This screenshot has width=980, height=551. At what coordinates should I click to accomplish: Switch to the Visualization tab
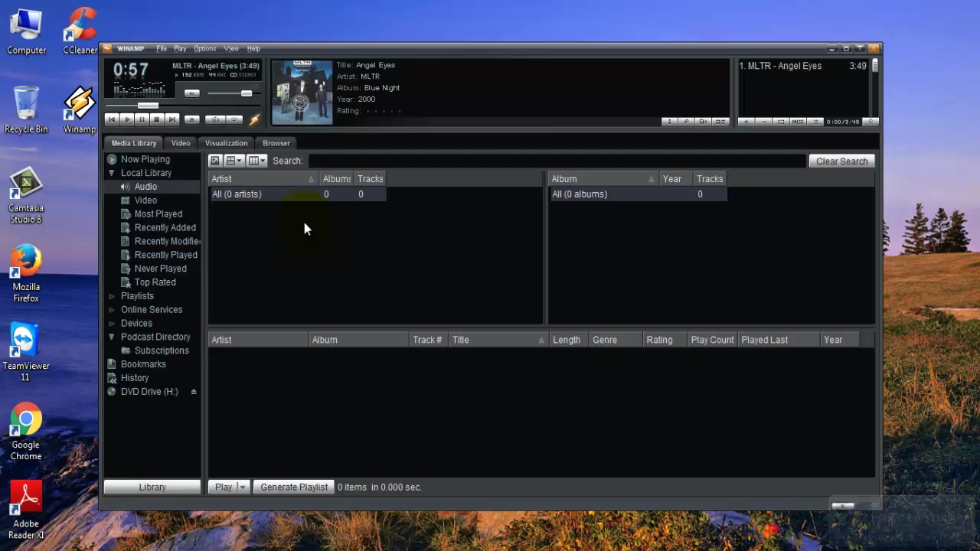pyautogui.click(x=226, y=143)
